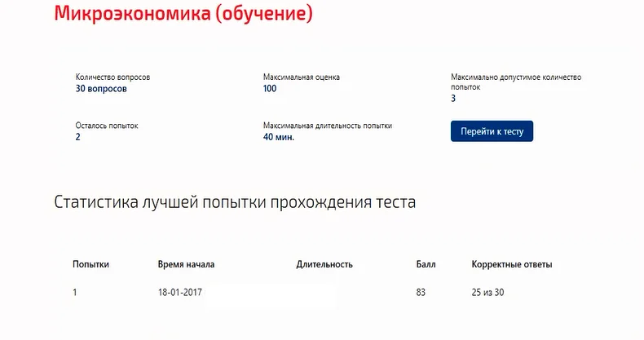Click the Время начала column header

(x=186, y=264)
